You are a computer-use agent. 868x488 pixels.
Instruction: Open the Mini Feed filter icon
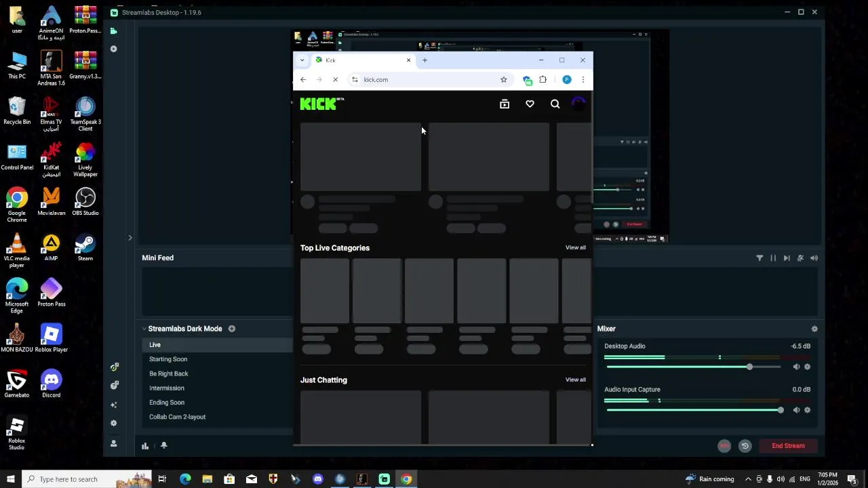(x=759, y=258)
